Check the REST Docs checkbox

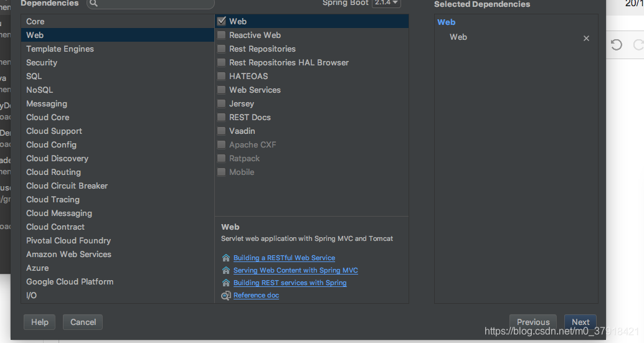(221, 117)
